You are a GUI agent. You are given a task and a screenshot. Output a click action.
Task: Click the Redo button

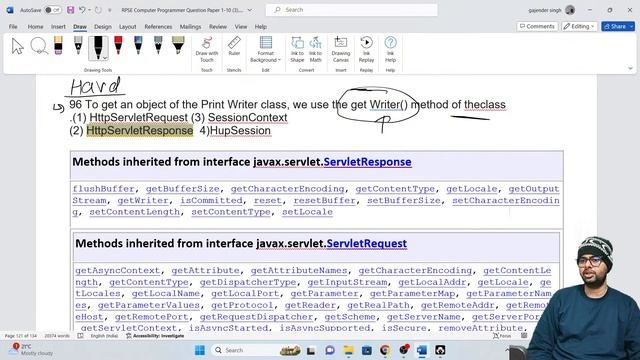coord(98,10)
